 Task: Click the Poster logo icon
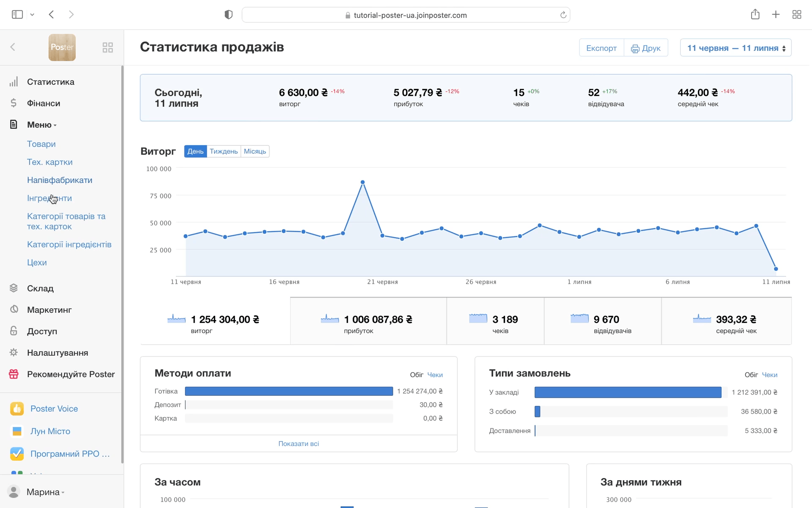pyautogui.click(x=62, y=47)
